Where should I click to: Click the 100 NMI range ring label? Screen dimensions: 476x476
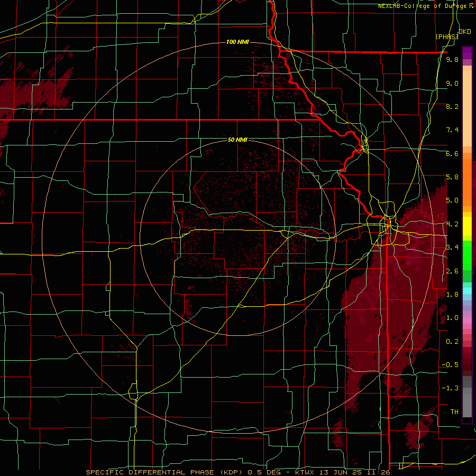237,42
